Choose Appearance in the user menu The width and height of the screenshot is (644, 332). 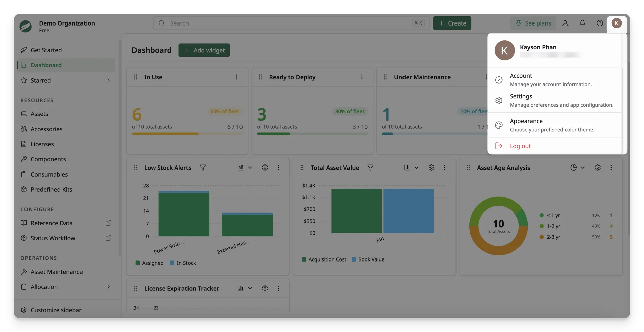click(x=554, y=125)
